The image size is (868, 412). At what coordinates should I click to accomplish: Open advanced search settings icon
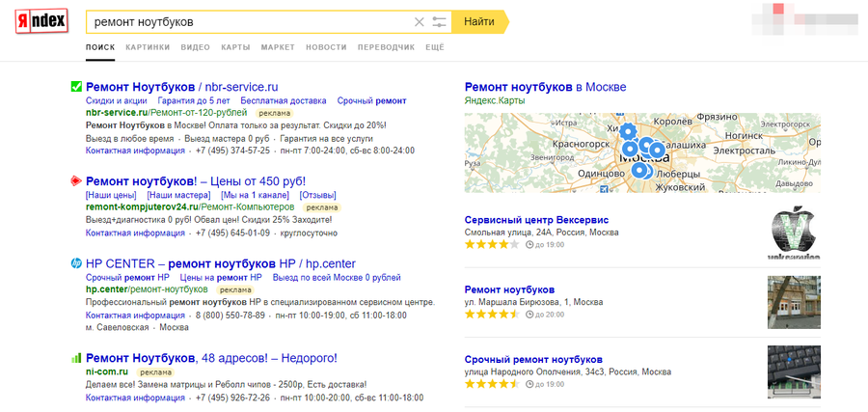439,22
